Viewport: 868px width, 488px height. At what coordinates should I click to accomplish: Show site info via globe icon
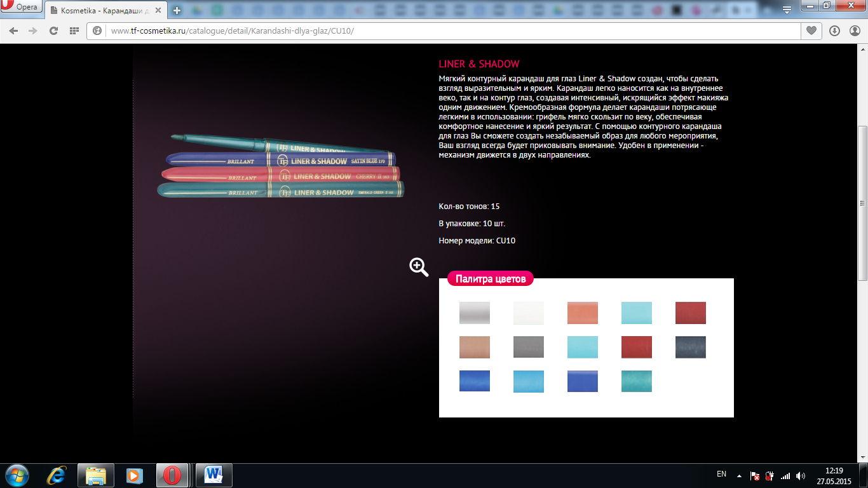[x=98, y=30]
